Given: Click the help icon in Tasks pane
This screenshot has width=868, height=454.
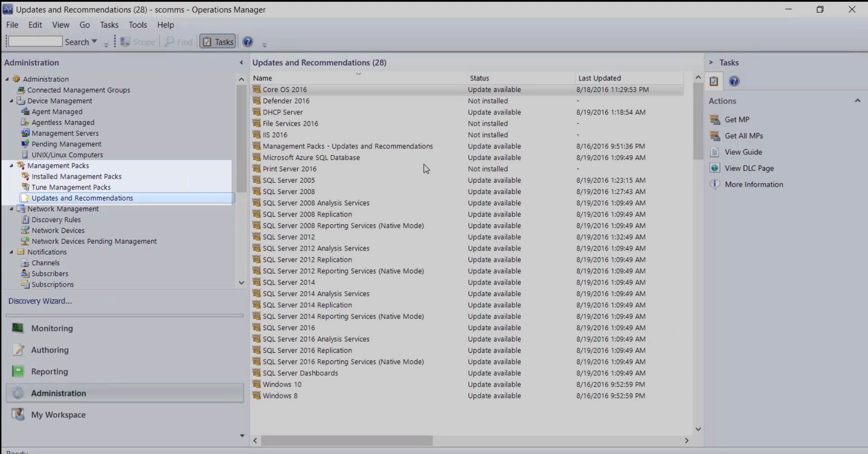Looking at the screenshot, I should [x=734, y=81].
